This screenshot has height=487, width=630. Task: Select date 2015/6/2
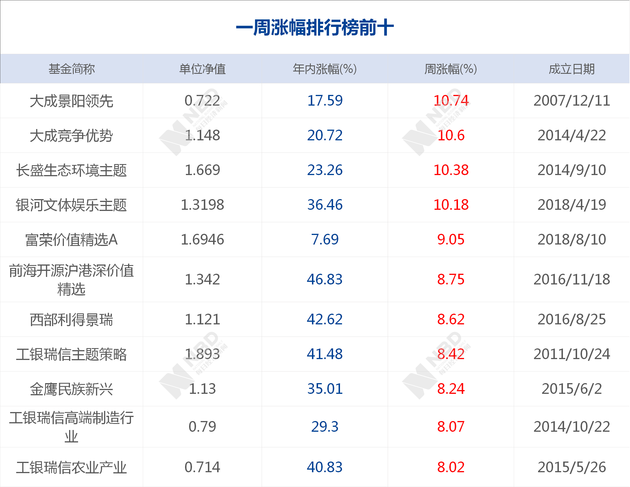point(572,389)
